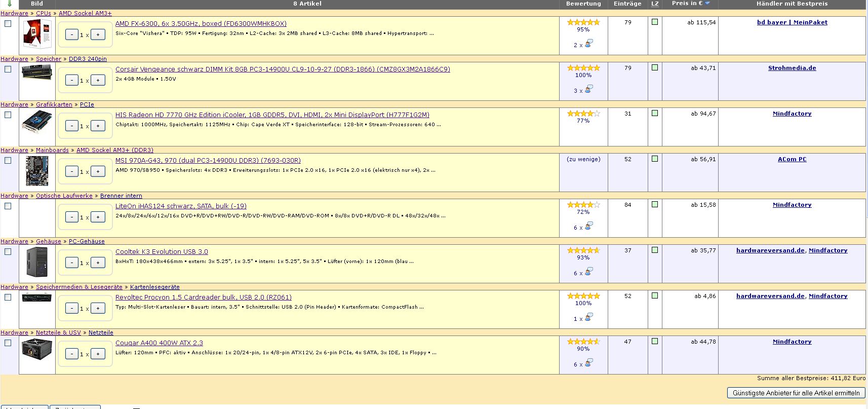Tick the LZ checkbox for MSI 970A-G43
This screenshot has width=868, height=409.
click(x=655, y=159)
